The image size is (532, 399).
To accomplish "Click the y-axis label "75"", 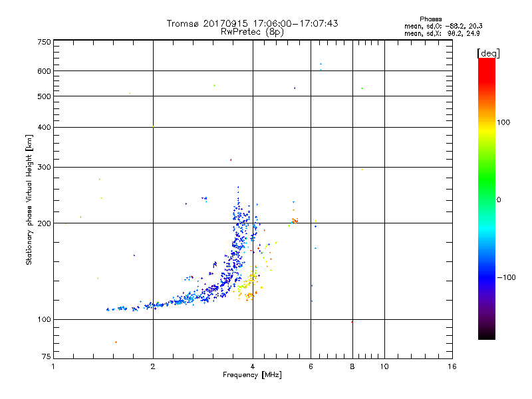I will click(47, 356).
